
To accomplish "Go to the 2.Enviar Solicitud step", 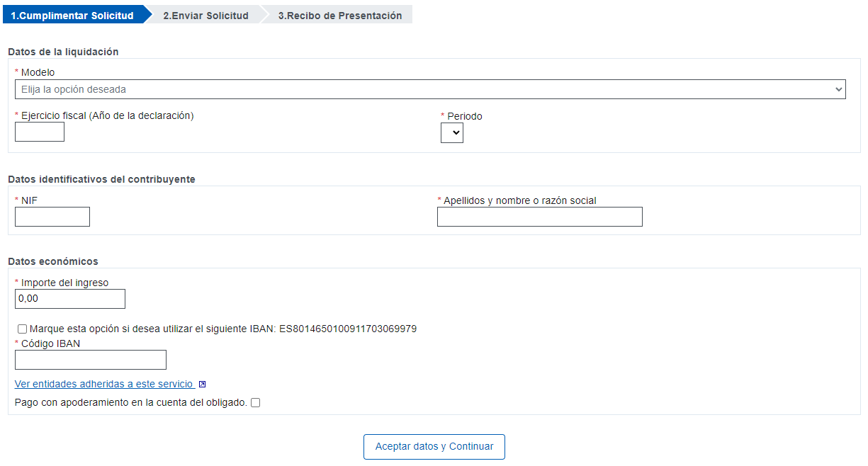I will (205, 16).
